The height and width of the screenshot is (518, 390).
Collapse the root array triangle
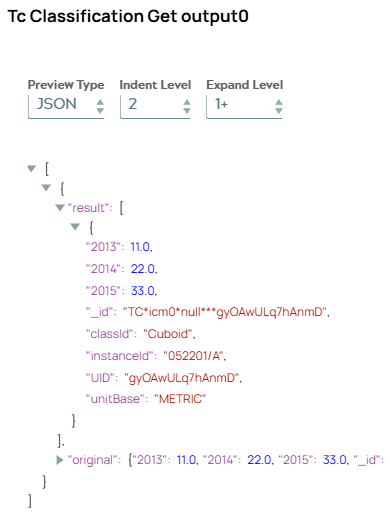point(32,169)
